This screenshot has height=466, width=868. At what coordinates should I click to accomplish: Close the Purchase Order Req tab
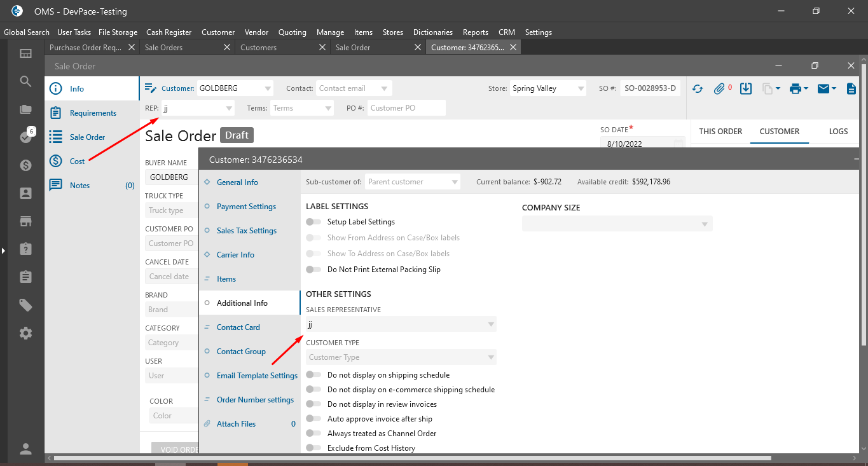click(132, 47)
